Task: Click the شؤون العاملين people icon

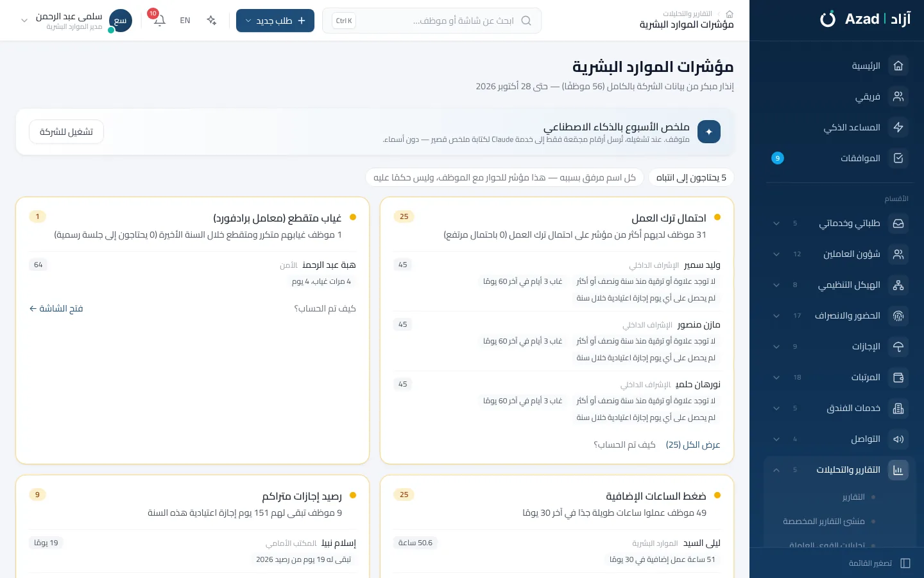Action: click(898, 254)
